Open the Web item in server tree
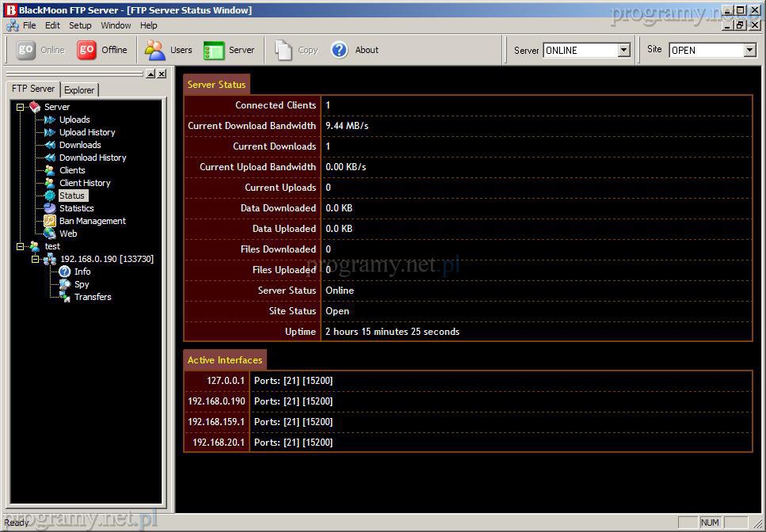 pyautogui.click(x=68, y=234)
